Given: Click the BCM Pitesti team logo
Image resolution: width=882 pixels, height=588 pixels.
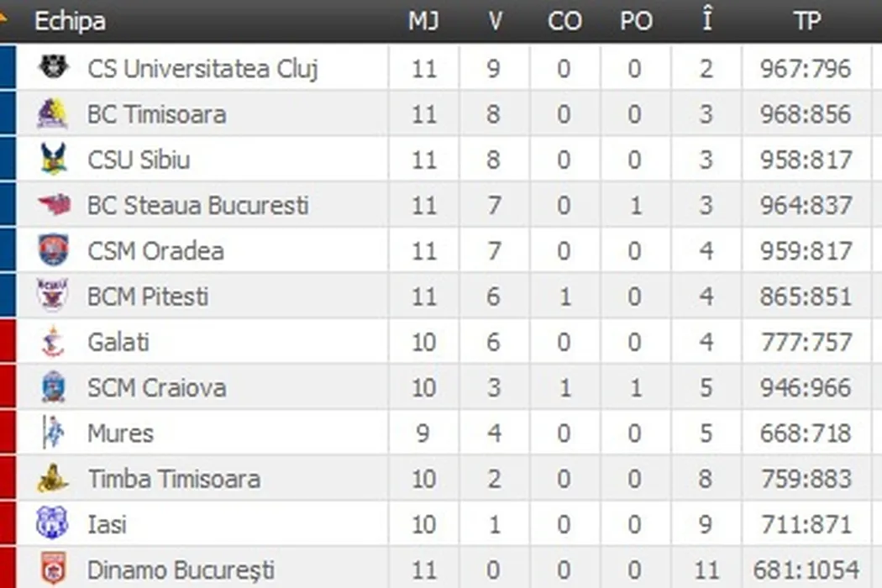Looking at the screenshot, I should pos(53,296).
